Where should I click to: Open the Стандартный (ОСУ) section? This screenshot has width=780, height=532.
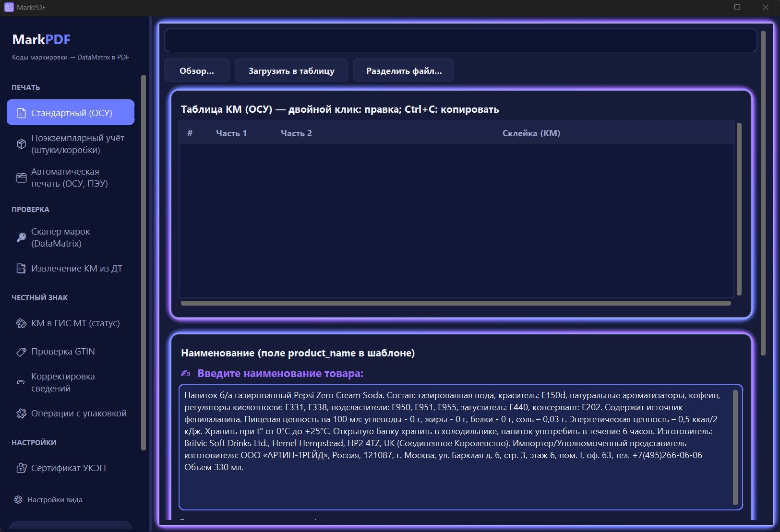pyautogui.click(x=71, y=112)
